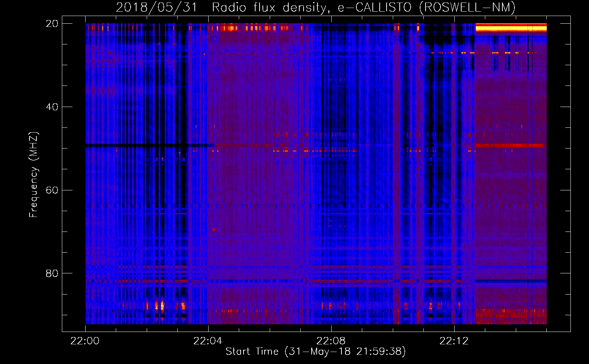This screenshot has height=364, width=589.
Task: Click the 20 MHz frequency tick label
Action: pyautogui.click(x=52, y=24)
